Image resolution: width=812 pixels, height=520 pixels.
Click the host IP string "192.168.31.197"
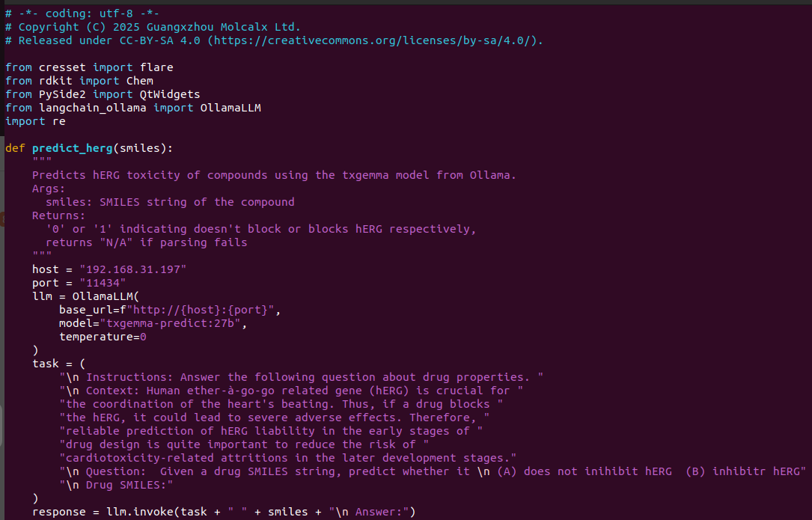tap(133, 269)
